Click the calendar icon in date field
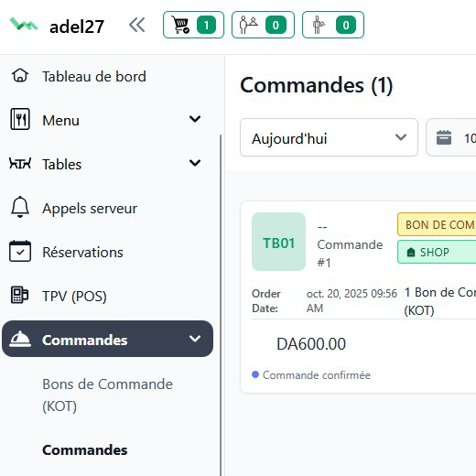The height and width of the screenshot is (476, 476). (444, 137)
